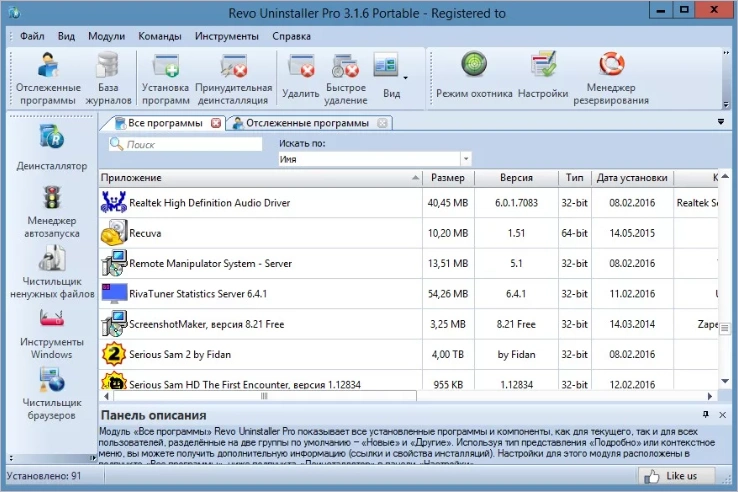The width and height of the screenshot is (738, 492).
Task: Click horizontal scrollbar right arrow
Action: 710,396
